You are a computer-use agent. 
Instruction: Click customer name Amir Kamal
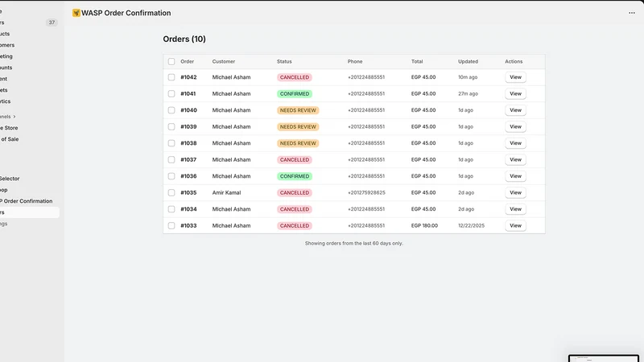click(x=226, y=192)
